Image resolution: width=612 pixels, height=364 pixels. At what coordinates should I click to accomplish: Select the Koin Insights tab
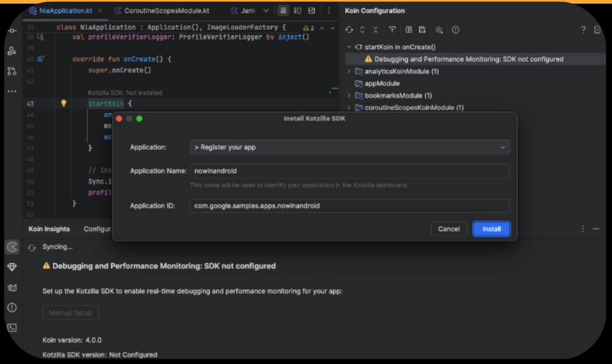pos(48,229)
